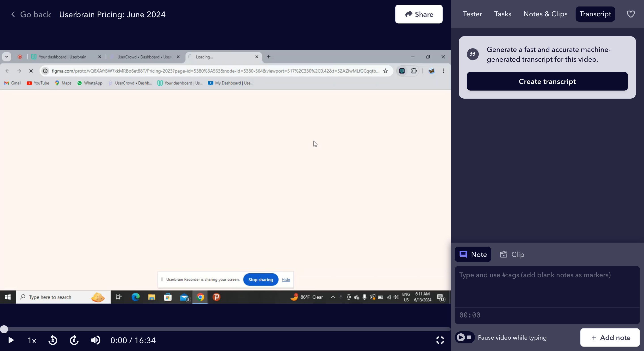This screenshot has width=644, height=351.
Task: Click the video progress slider handle
Action: pyautogui.click(x=4, y=329)
